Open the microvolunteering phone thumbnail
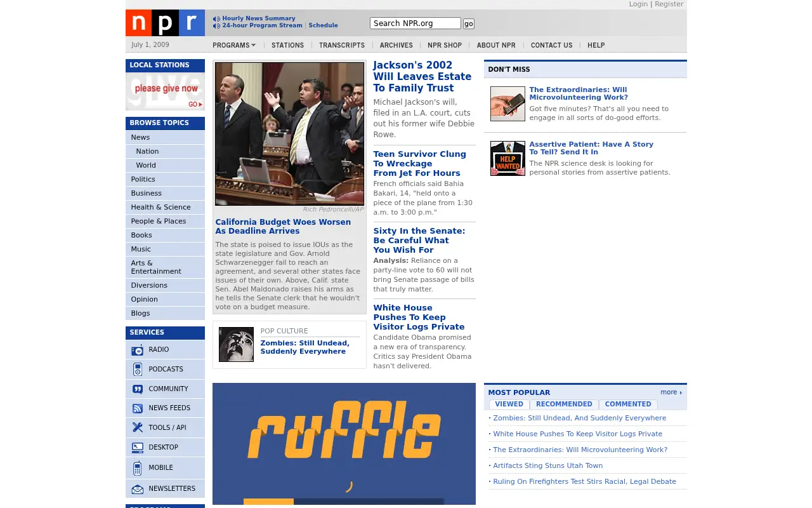Screen dimensions: 812x508 (x=507, y=104)
